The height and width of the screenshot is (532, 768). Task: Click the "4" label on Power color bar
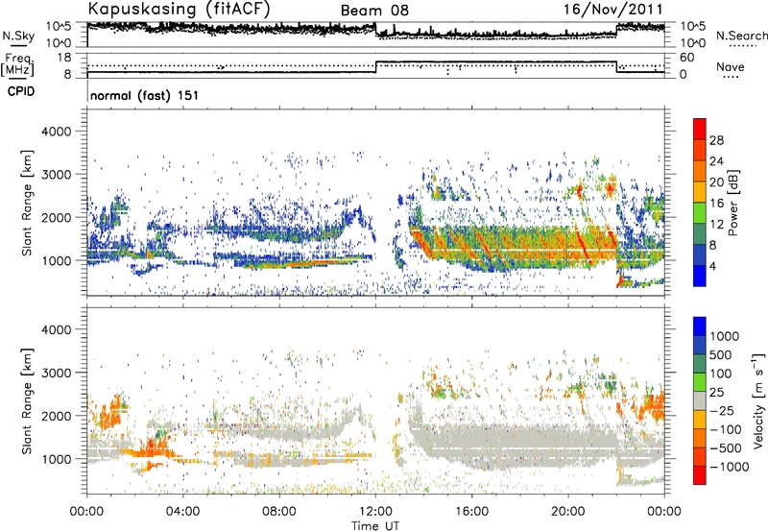click(714, 267)
